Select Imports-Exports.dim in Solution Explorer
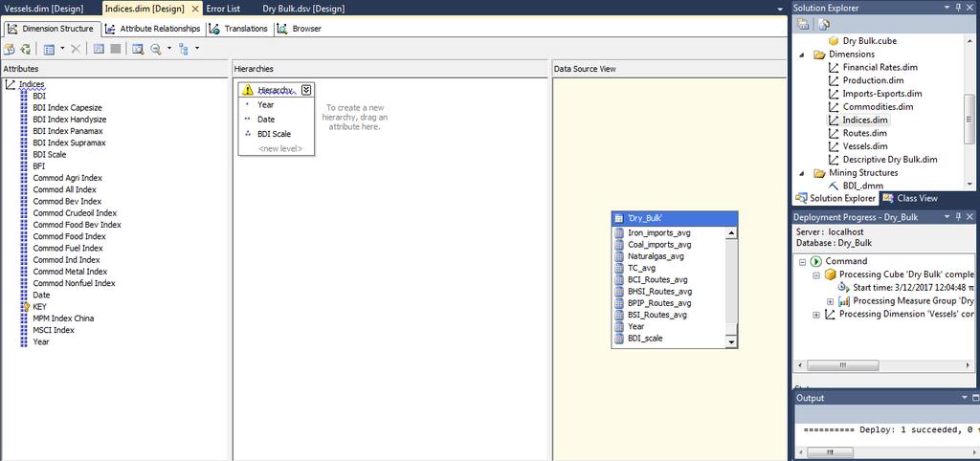980x461 pixels. pyautogui.click(x=882, y=94)
